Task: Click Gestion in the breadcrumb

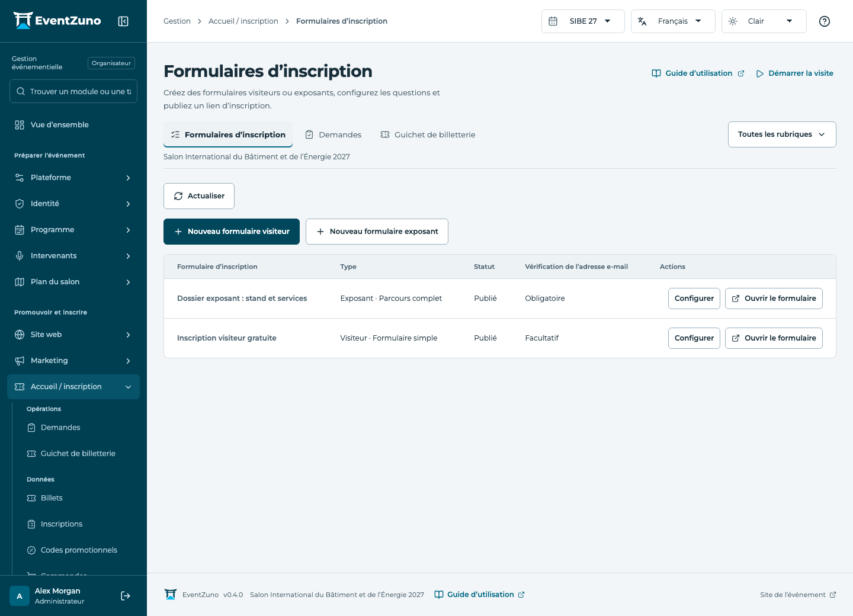Action: 177,21
